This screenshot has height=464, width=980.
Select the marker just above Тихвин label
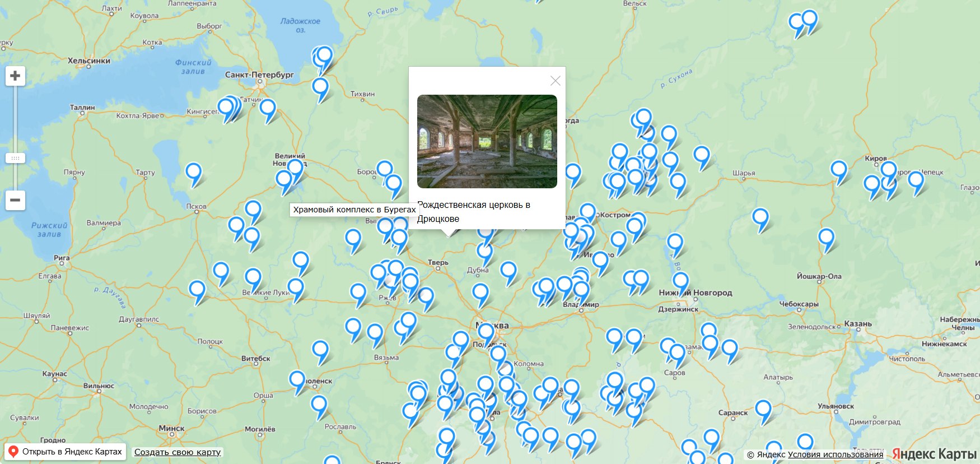320,87
